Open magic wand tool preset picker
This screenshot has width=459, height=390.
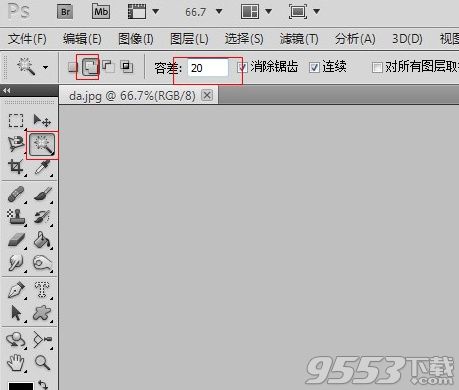pos(45,67)
